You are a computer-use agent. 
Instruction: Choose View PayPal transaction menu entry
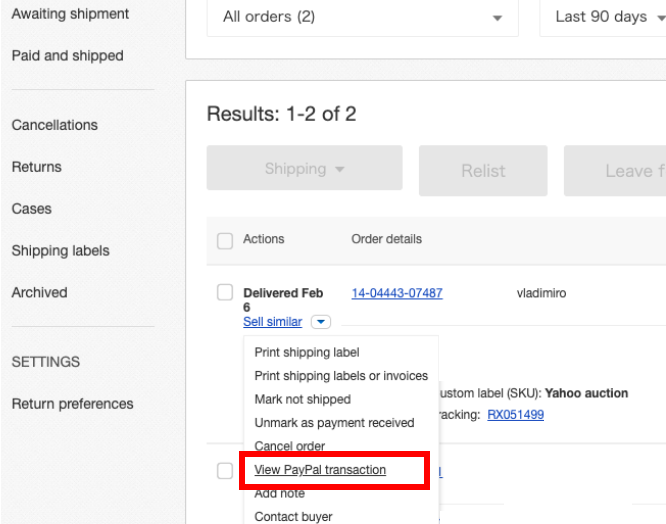pos(320,470)
